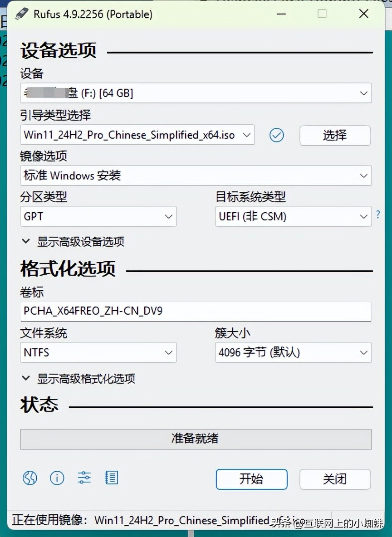The image size is (392, 537).
Task: Click the question mark help link
Action: [x=378, y=215]
